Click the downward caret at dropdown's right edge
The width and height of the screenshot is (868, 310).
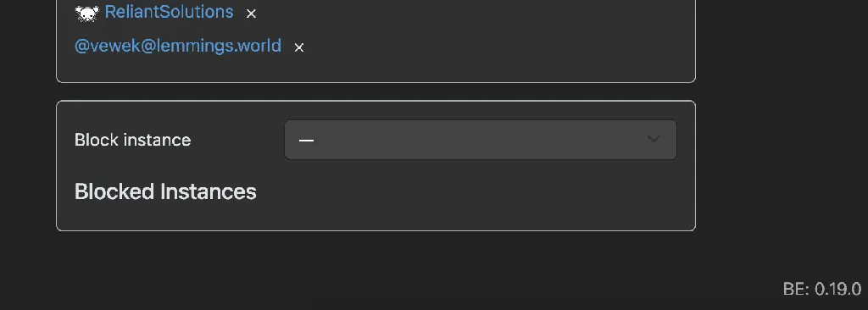coord(654,139)
